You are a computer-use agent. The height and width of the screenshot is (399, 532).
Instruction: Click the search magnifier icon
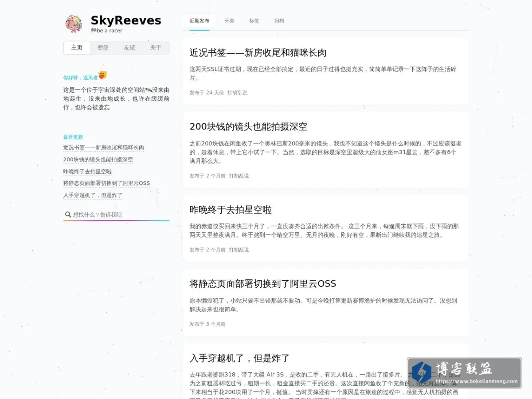tap(68, 215)
